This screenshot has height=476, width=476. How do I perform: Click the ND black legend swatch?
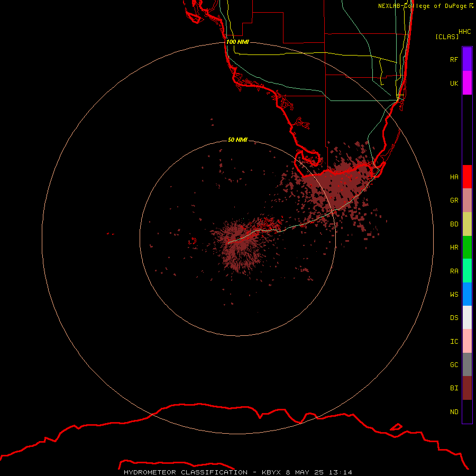[x=467, y=411]
